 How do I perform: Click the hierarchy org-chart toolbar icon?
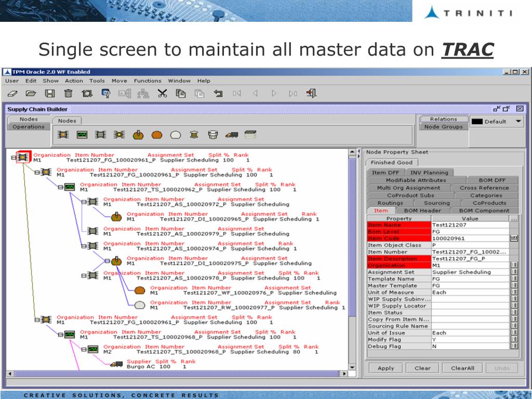click(143, 94)
